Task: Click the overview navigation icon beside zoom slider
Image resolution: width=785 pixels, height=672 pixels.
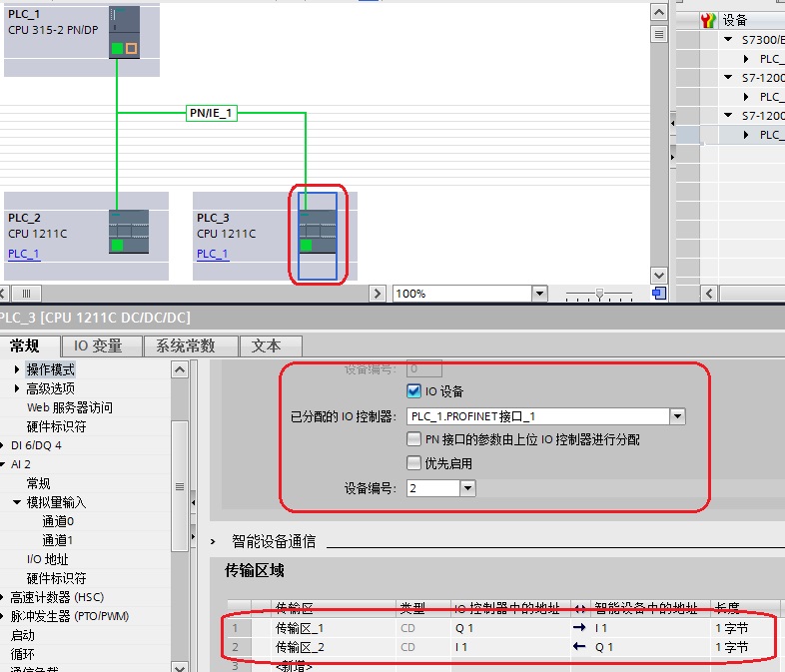Action: click(659, 294)
